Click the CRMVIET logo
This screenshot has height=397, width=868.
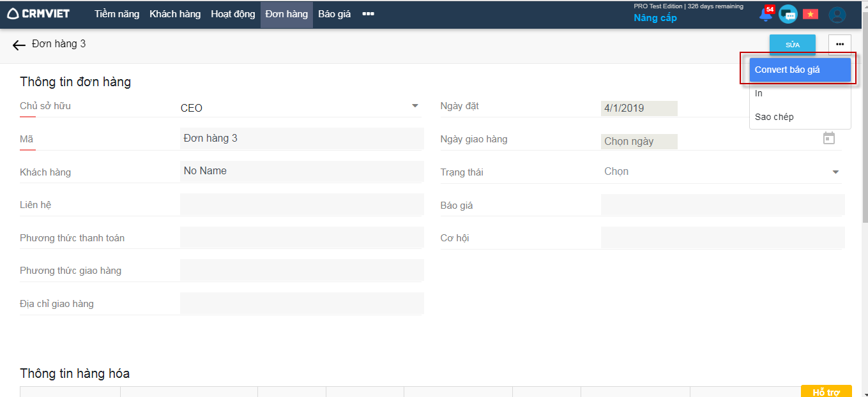point(38,14)
